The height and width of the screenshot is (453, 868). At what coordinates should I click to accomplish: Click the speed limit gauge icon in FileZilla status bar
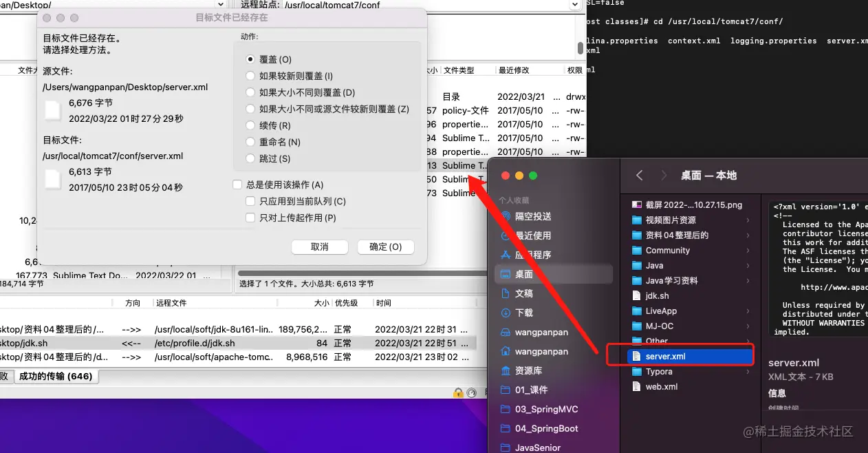(x=472, y=392)
